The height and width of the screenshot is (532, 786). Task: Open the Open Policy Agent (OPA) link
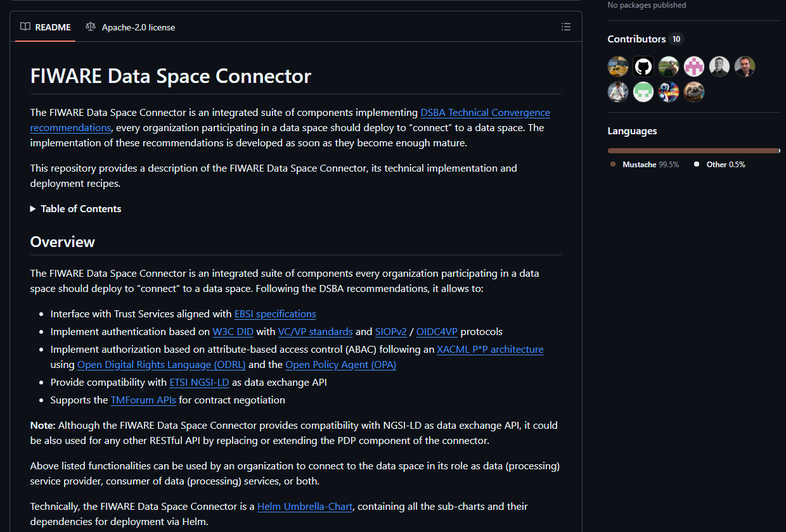[x=340, y=365]
